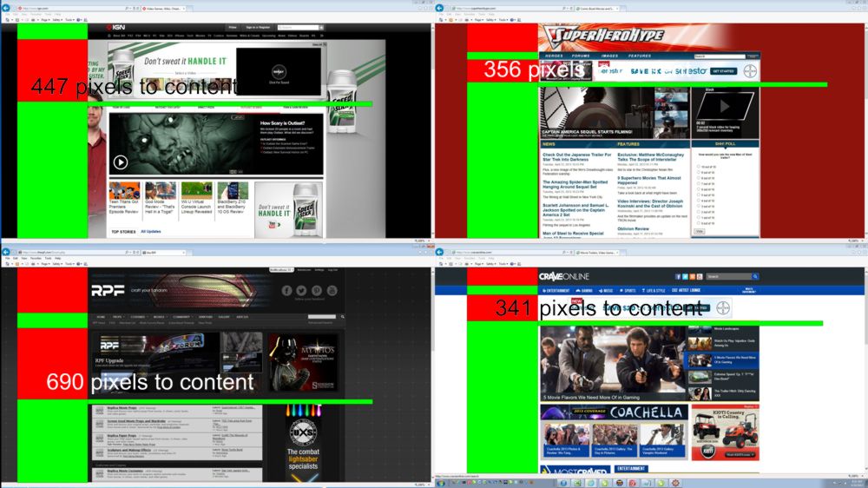Click the Back arrow in the SuperHeroHype window

pyautogui.click(x=439, y=9)
